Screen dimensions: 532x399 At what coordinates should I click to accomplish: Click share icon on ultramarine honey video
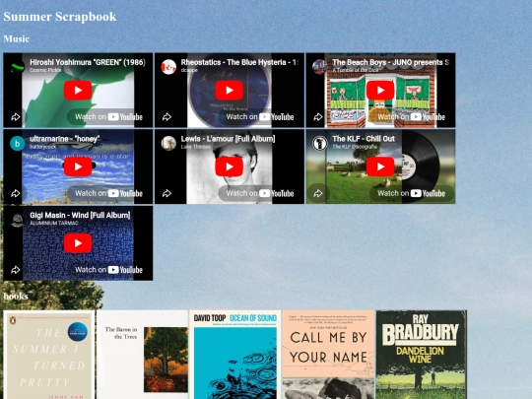pos(15,193)
